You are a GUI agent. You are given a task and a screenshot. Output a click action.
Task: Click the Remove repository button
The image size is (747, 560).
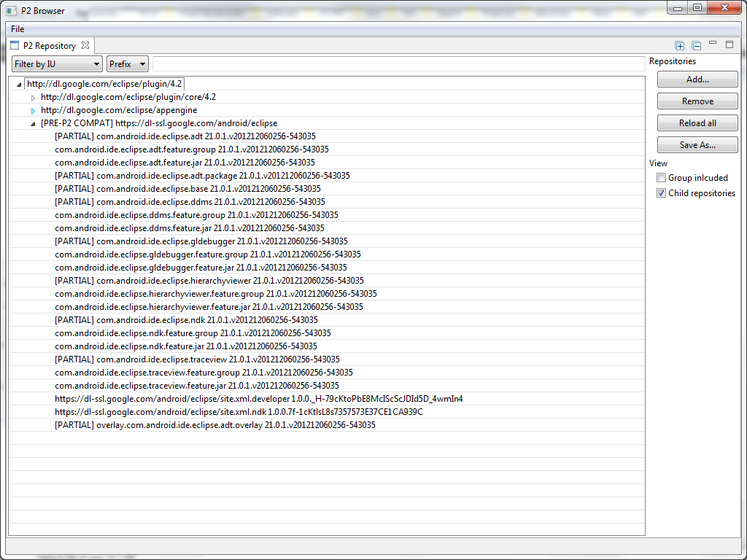coord(697,101)
